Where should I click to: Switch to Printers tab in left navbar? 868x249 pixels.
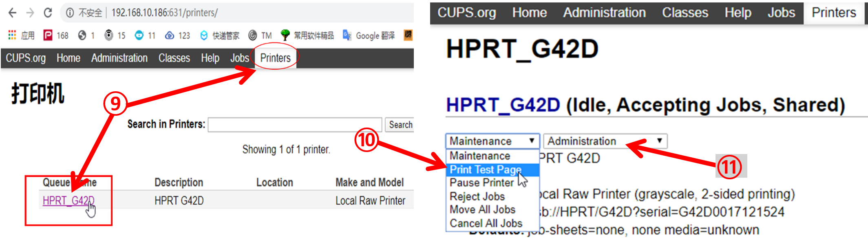click(275, 58)
